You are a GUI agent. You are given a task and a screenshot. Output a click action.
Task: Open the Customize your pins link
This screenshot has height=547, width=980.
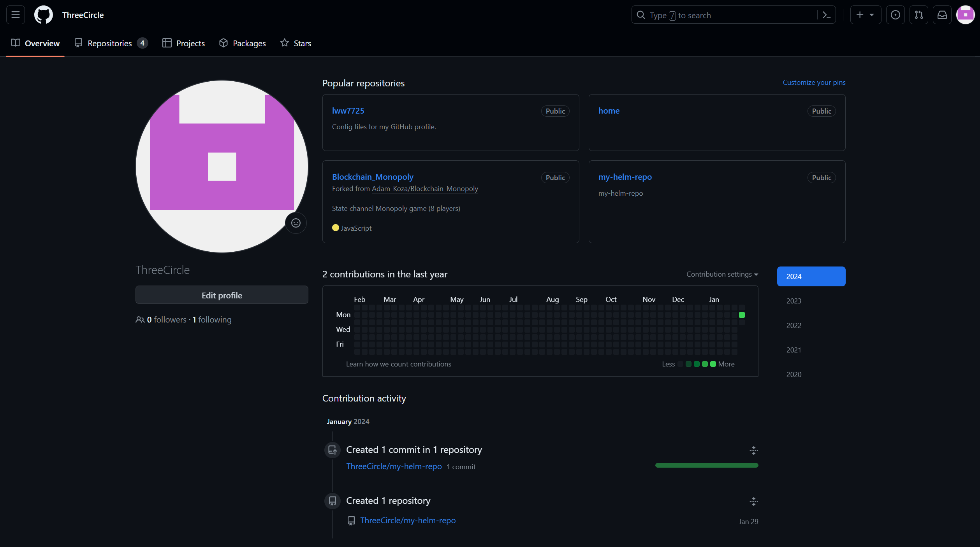tap(814, 82)
